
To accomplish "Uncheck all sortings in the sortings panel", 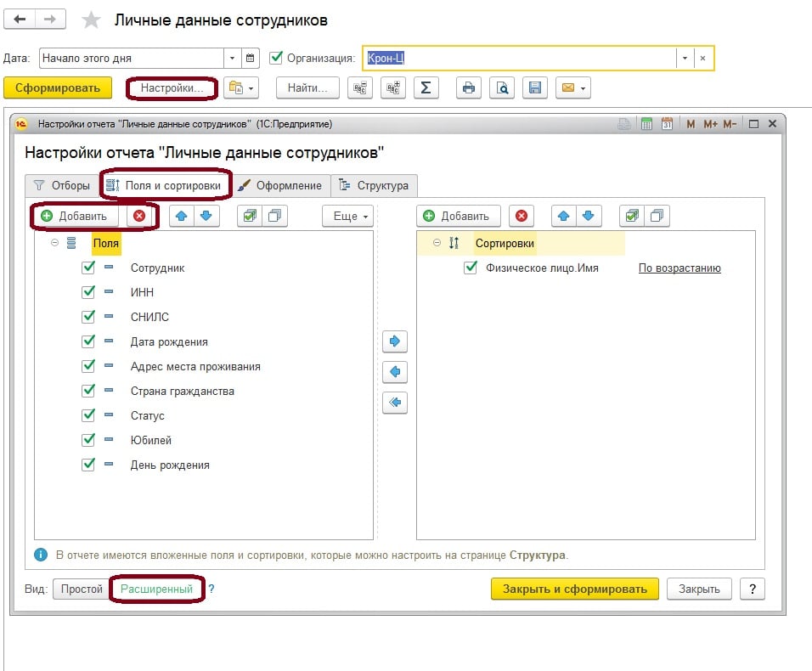I will (x=657, y=216).
